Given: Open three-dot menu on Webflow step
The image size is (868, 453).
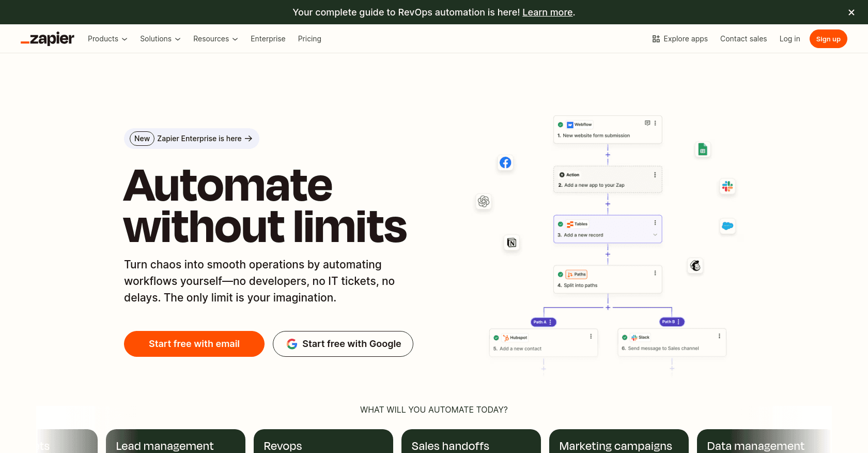Looking at the screenshot, I should [x=655, y=123].
